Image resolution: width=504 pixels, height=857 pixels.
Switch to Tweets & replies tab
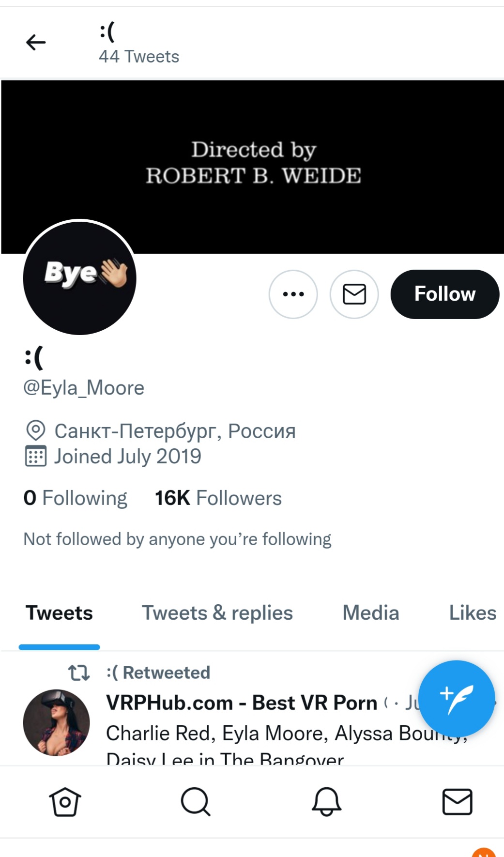click(217, 613)
